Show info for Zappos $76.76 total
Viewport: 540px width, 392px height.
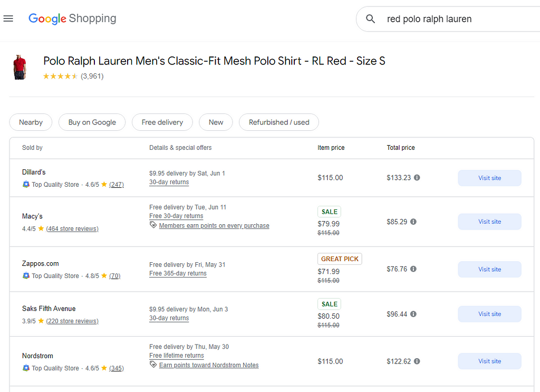413,269
